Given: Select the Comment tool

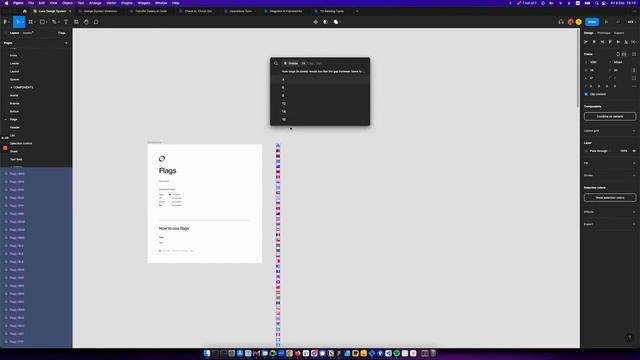Looking at the screenshot, I should pos(96,22).
